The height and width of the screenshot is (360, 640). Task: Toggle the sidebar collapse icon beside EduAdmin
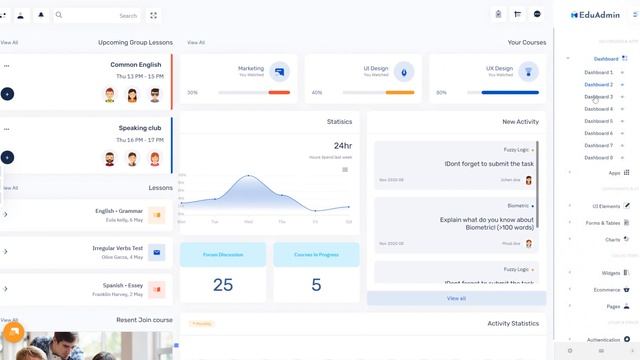(x=636, y=15)
